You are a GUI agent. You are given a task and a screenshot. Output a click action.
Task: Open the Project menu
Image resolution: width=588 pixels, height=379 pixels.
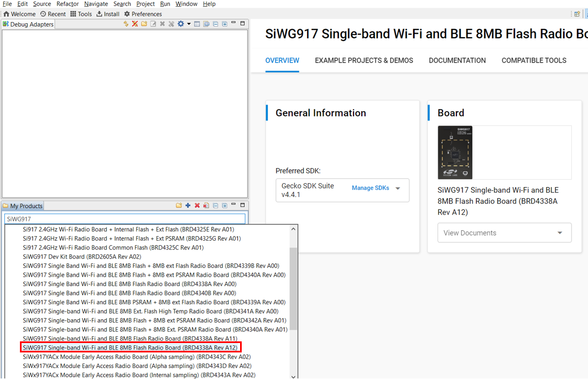coord(145,4)
